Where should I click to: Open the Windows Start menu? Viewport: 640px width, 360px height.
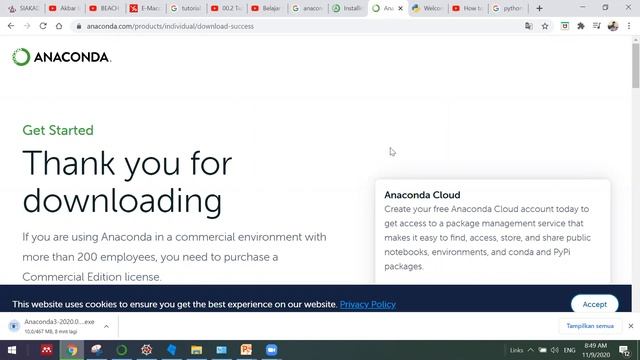click(x=11, y=350)
